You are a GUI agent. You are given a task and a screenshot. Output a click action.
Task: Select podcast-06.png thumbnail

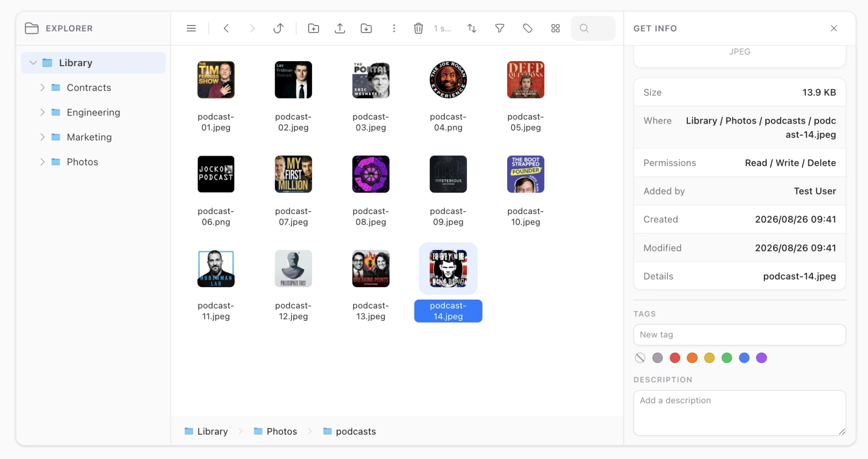216,174
